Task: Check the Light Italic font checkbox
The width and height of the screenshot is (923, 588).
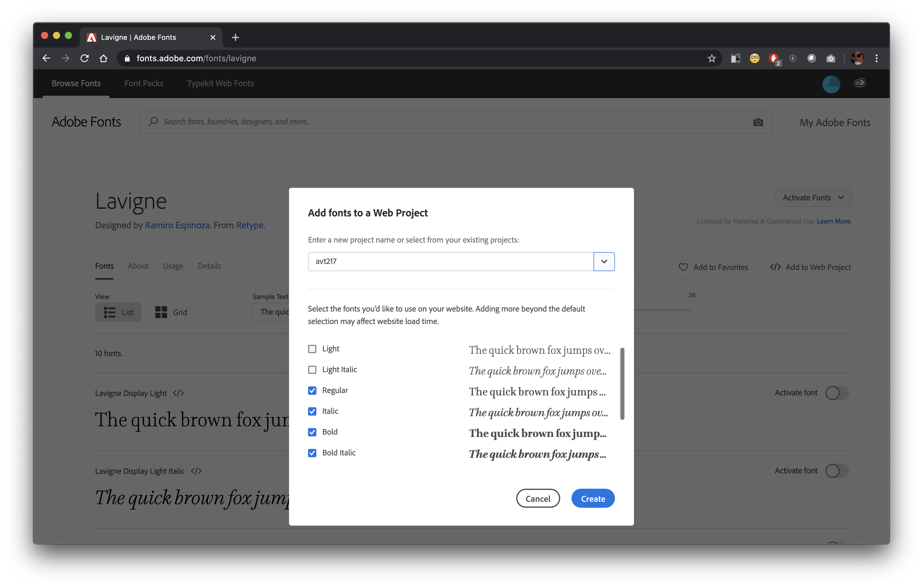Action: [x=312, y=370]
